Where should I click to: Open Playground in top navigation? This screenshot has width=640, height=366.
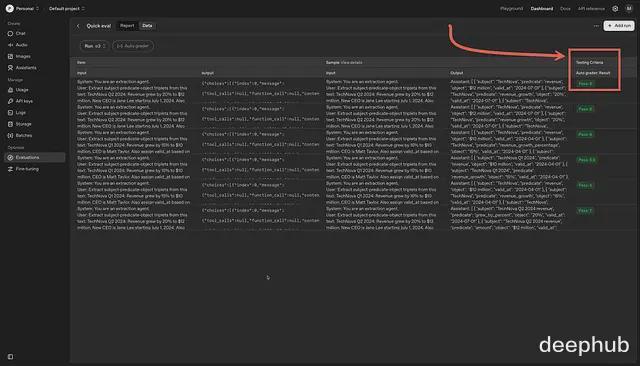pos(511,9)
